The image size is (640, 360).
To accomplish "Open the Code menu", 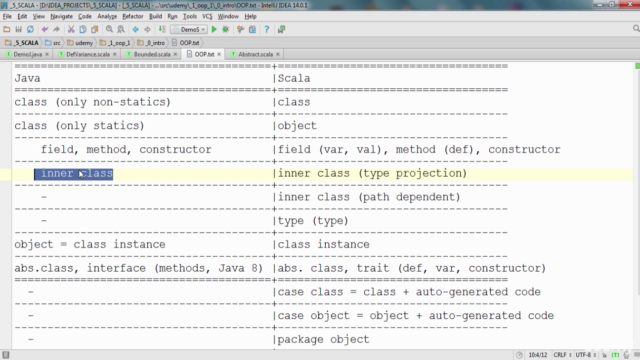I will coord(84,16).
